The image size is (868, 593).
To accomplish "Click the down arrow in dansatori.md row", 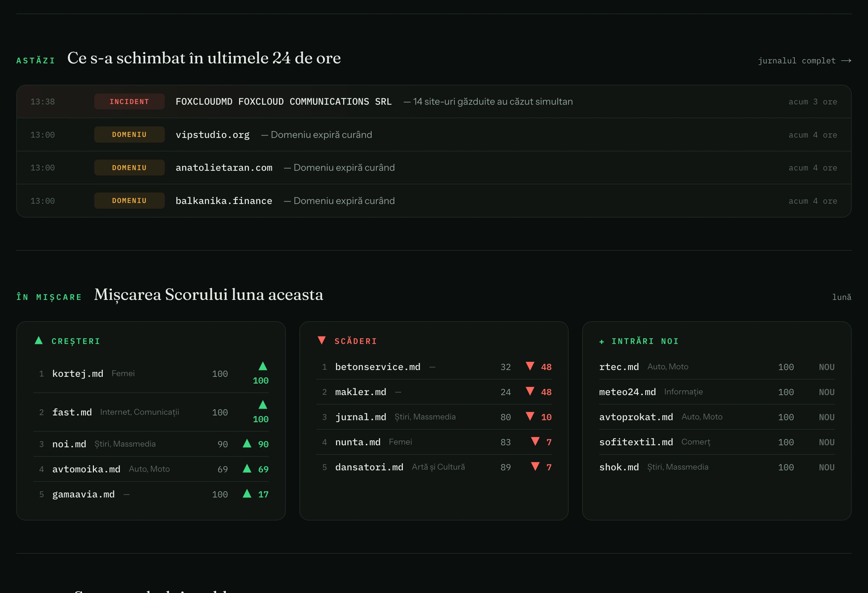I will (535, 467).
